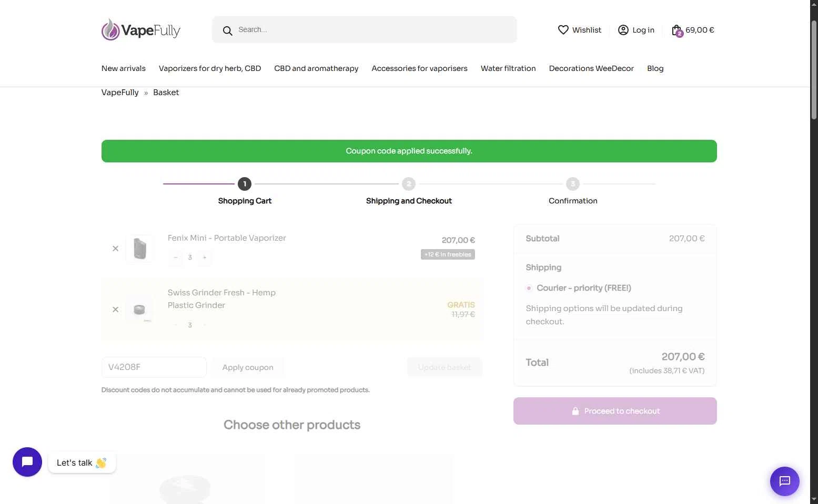Open the Wishlist heart icon

pos(563,30)
